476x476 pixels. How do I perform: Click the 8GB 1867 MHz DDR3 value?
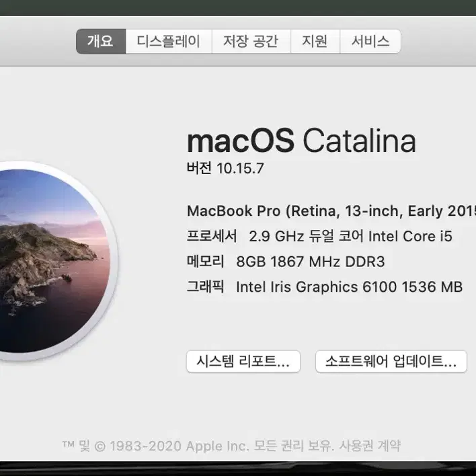[310, 262]
